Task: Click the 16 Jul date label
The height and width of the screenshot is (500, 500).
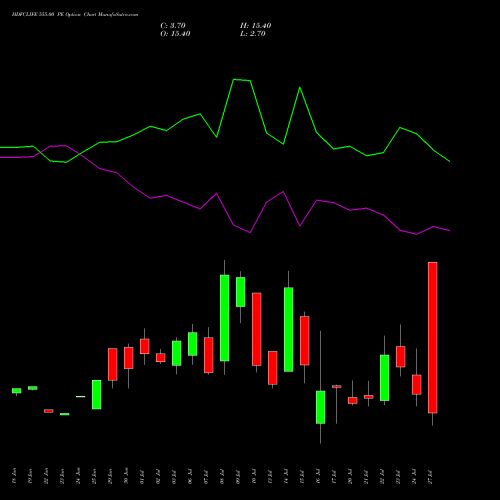Action: [318, 476]
